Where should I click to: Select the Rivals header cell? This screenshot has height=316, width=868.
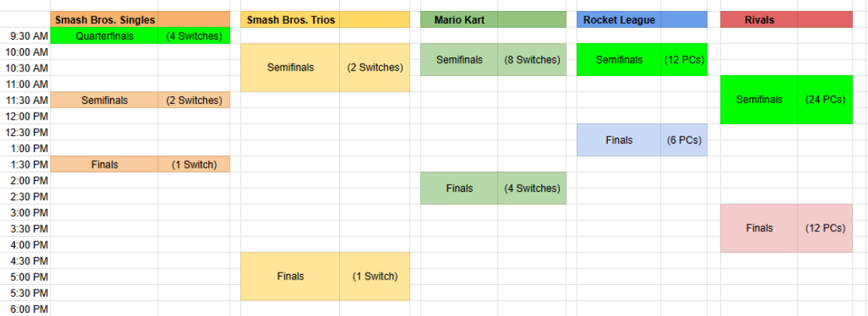pos(759,19)
